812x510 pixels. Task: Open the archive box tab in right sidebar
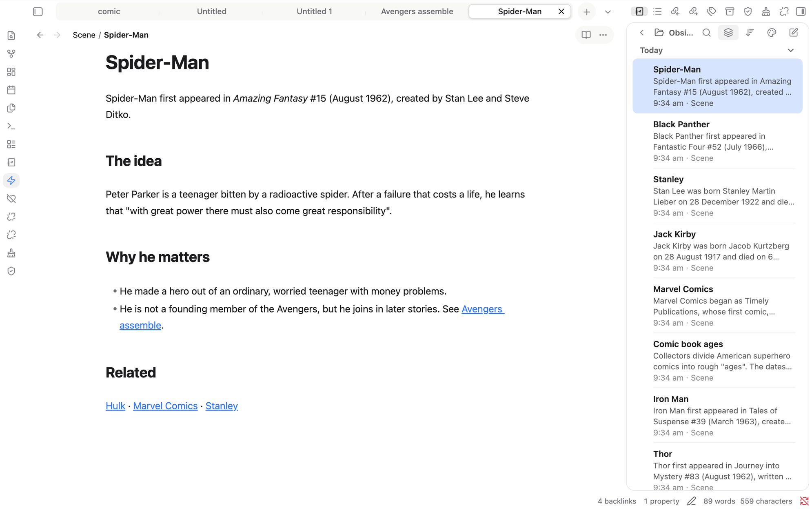point(730,11)
